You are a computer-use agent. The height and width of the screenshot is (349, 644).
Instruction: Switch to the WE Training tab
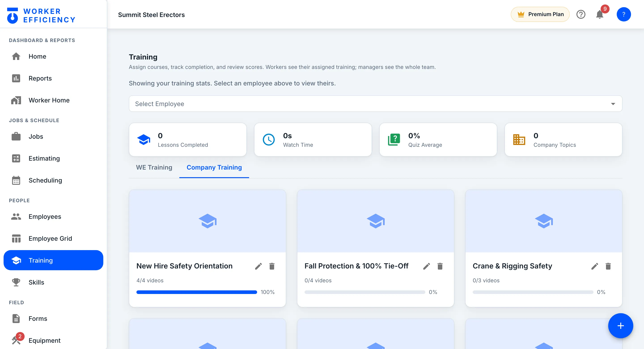click(x=154, y=167)
